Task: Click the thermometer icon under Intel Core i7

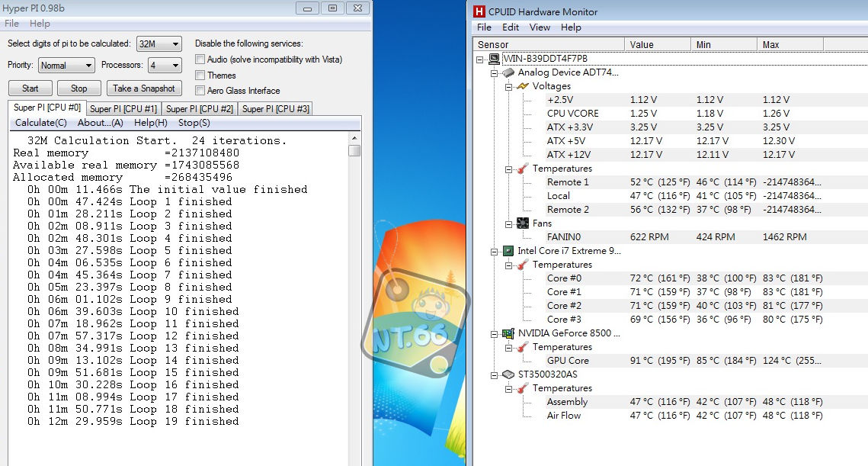Action: 523,265
